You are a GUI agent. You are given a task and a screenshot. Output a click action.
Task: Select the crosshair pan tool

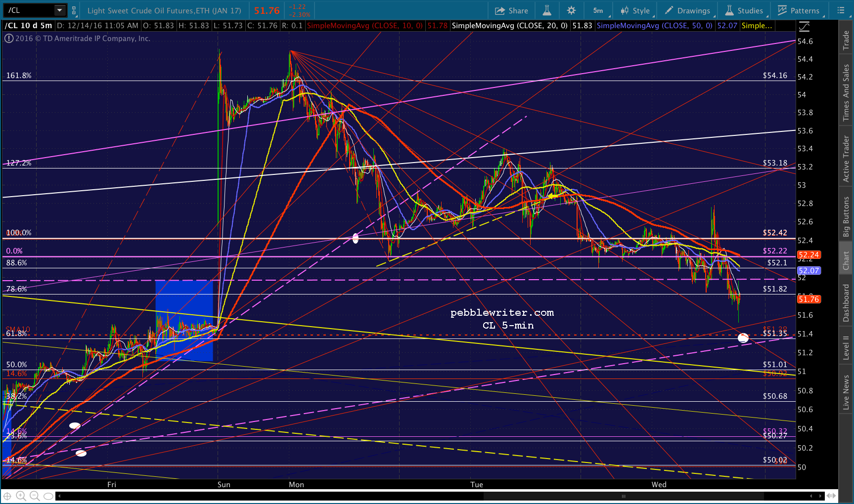7,496
